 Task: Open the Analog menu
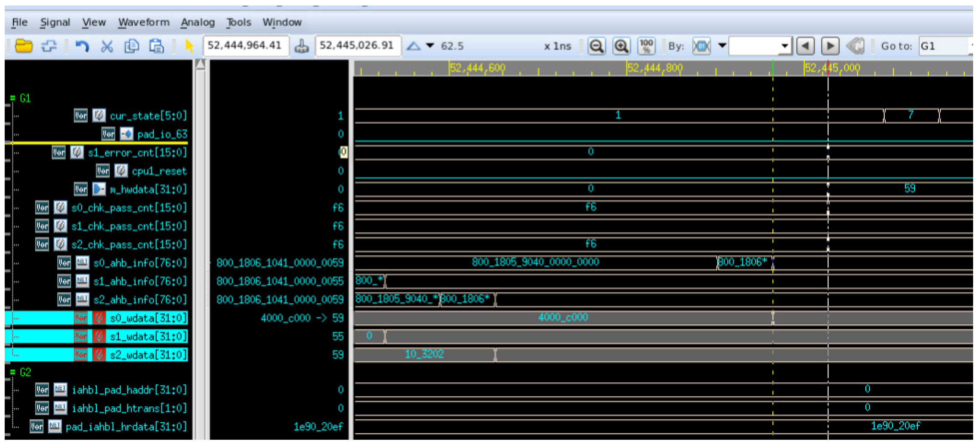click(x=198, y=22)
